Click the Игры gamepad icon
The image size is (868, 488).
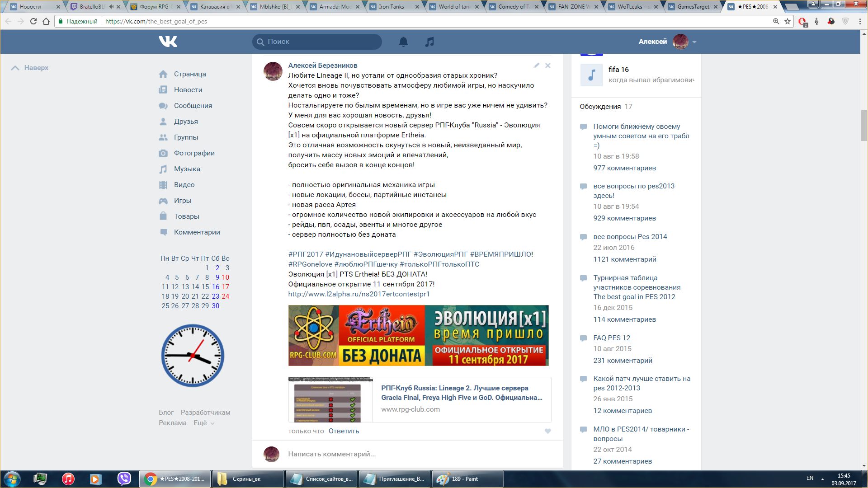163,201
